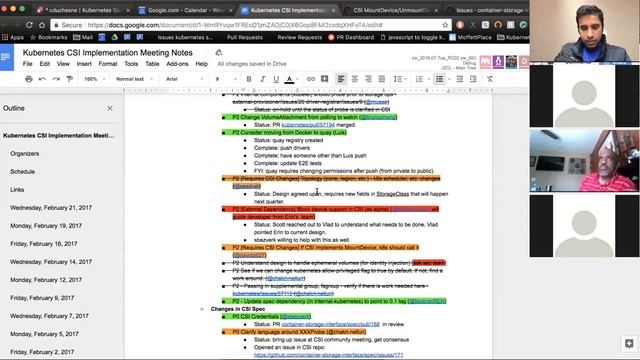Close the Outline panel
This screenshot has height=360, width=640.
(110, 108)
